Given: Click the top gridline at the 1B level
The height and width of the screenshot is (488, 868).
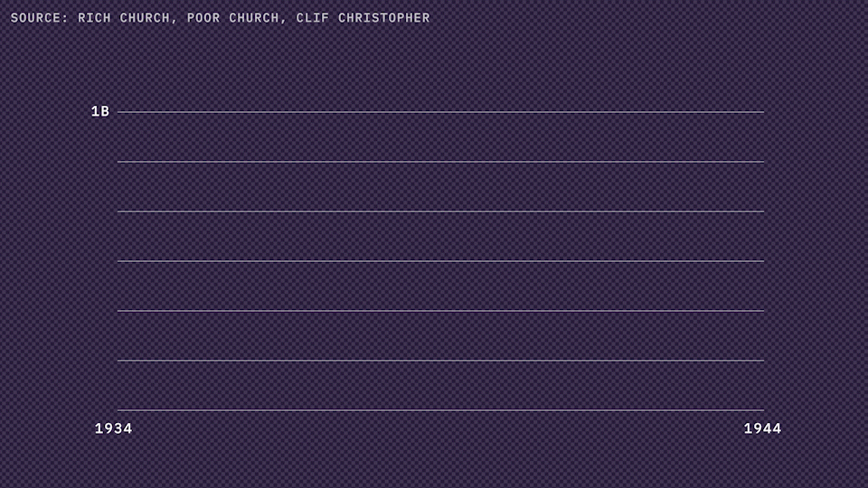Looking at the screenshot, I should tap(440, 112).
